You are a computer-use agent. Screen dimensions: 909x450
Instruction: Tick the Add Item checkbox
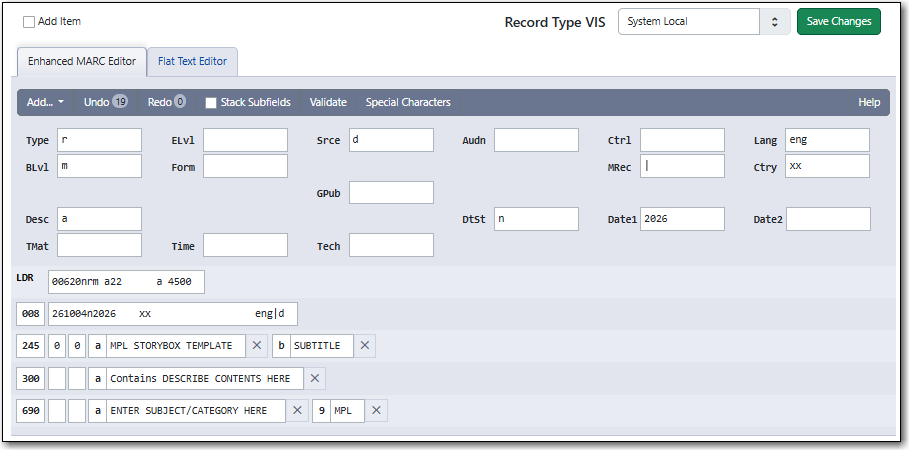(x=29, y=22)
